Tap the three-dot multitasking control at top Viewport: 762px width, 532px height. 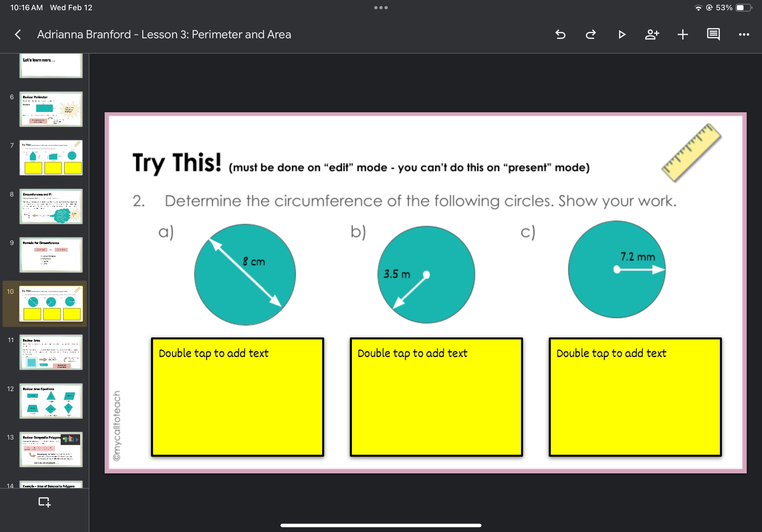pyautogui.click(x=381, y=8)
